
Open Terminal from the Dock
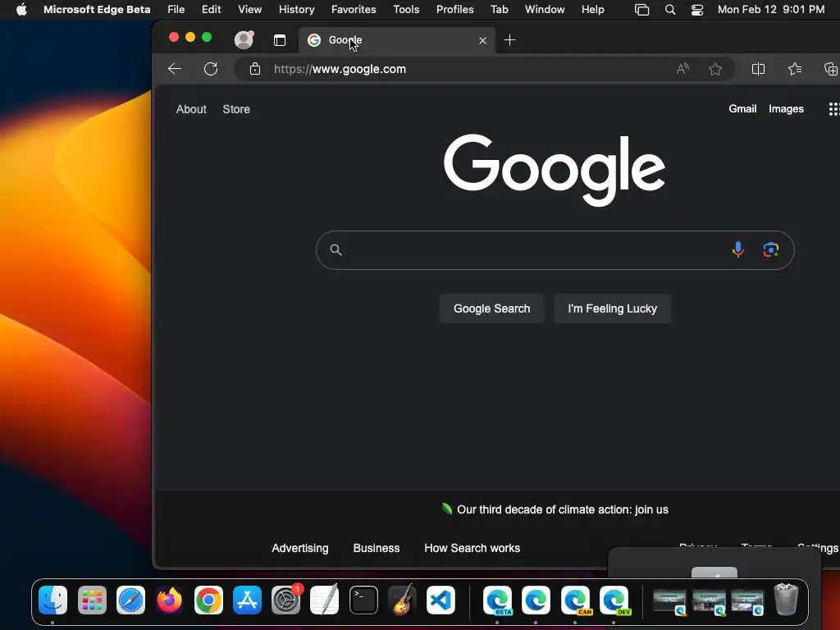363,600
